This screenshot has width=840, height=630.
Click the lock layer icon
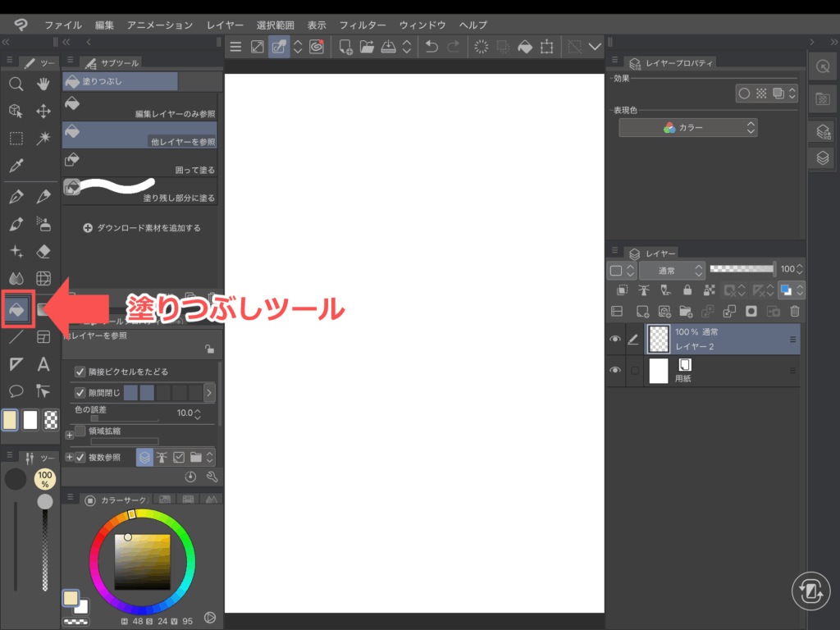click(687, 290)
